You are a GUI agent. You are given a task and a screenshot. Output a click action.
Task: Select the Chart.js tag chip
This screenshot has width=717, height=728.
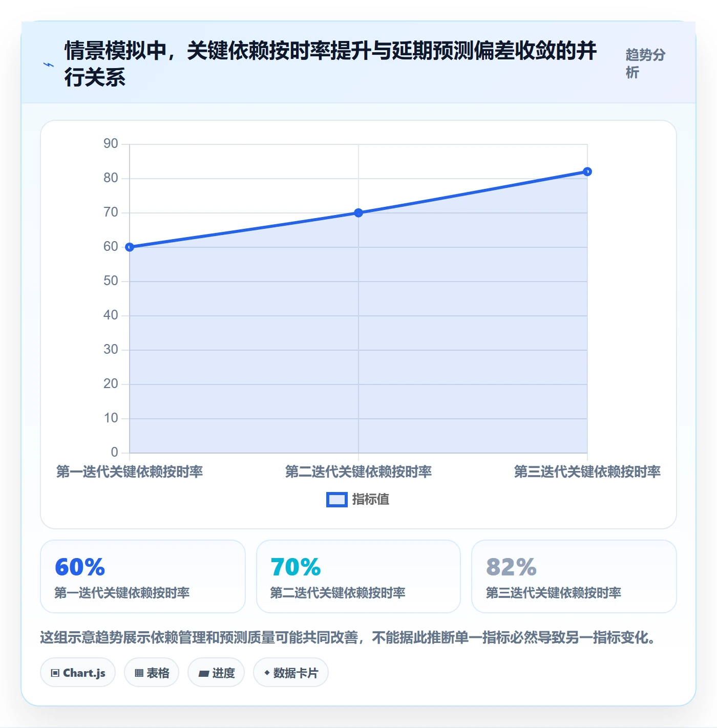pos(78,673)
